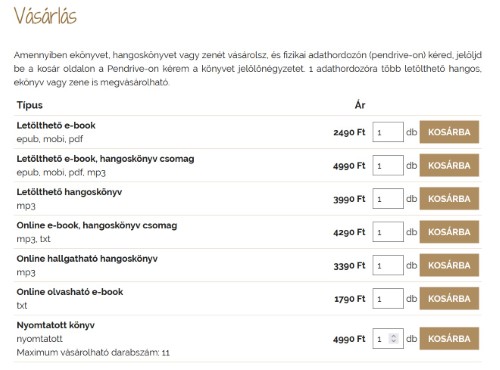Decrease Nyomtatott könyv quantity with down arrow
Screen dimensions: 500x370
click(394, 341)
